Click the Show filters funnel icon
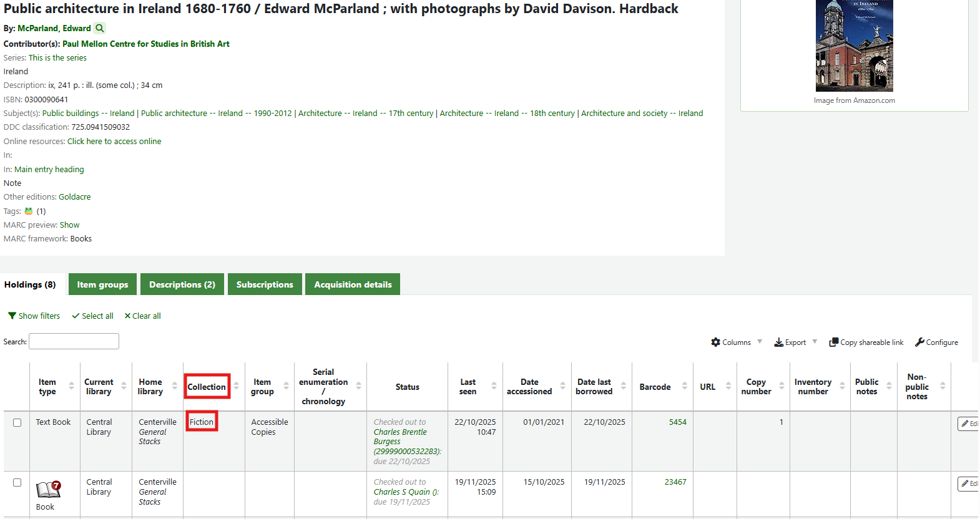 click(12, 316)
